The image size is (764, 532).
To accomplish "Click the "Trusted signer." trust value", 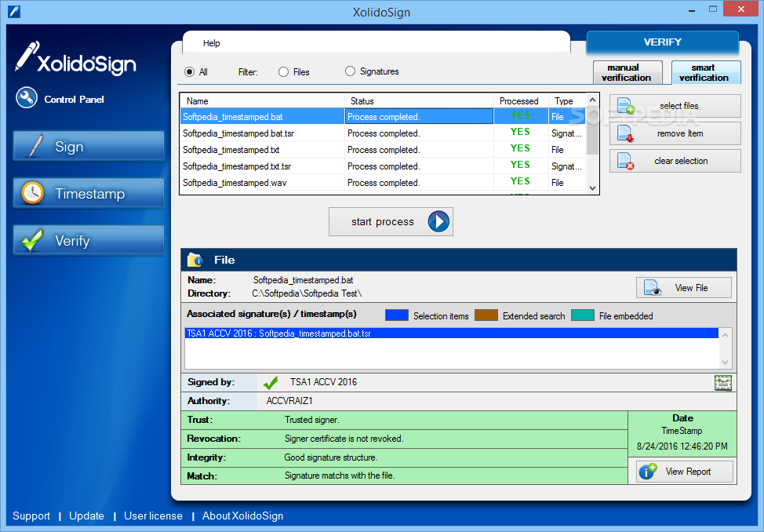I will point(312,420).
